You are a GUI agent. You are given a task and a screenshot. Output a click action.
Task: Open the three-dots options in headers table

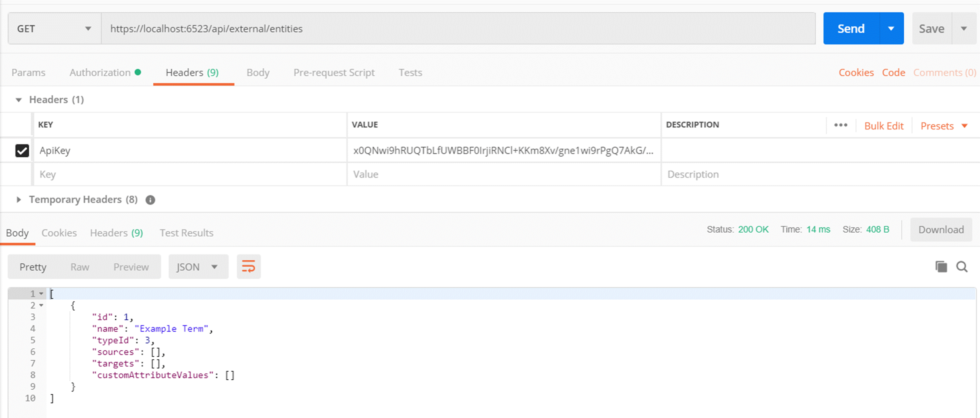(x=841, y=125)
